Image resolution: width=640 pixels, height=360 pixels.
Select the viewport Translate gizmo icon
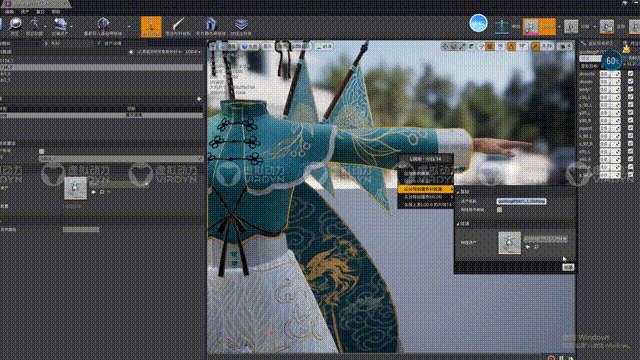[445, 47]
